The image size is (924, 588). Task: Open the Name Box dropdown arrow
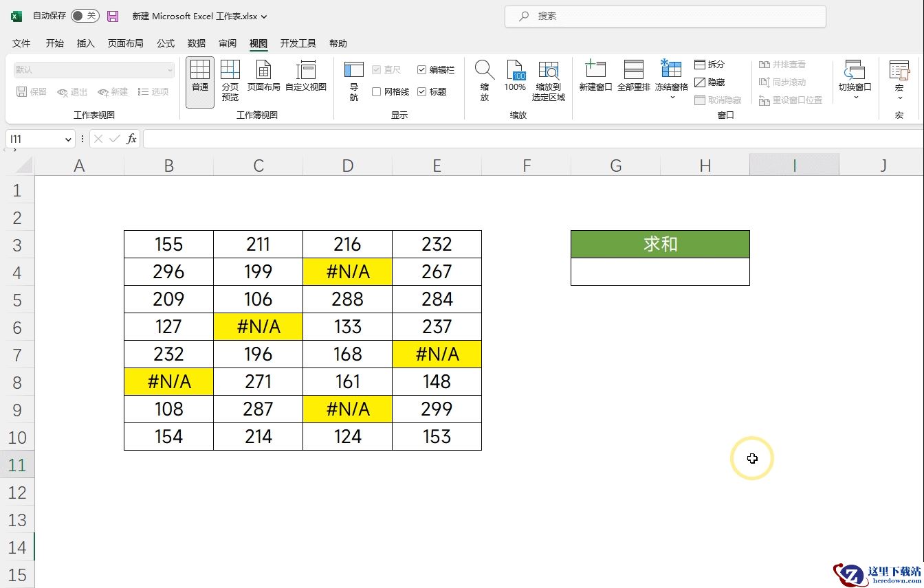68,139
